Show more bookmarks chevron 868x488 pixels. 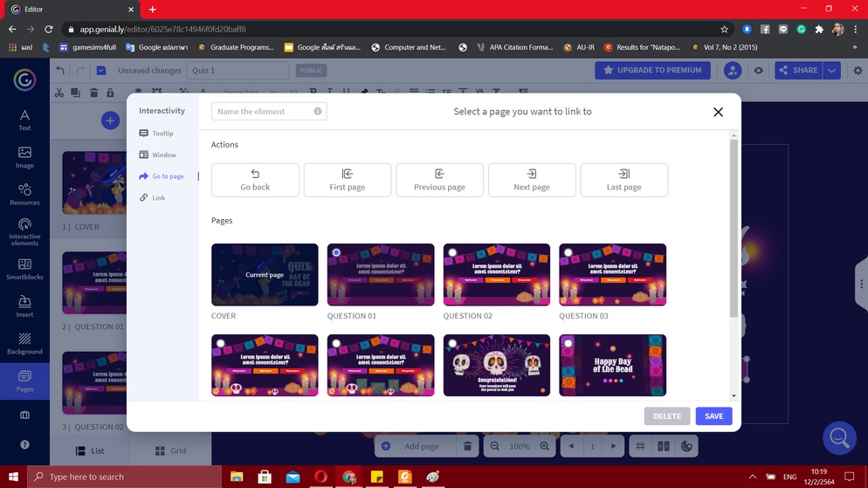(x=855, y=47)
